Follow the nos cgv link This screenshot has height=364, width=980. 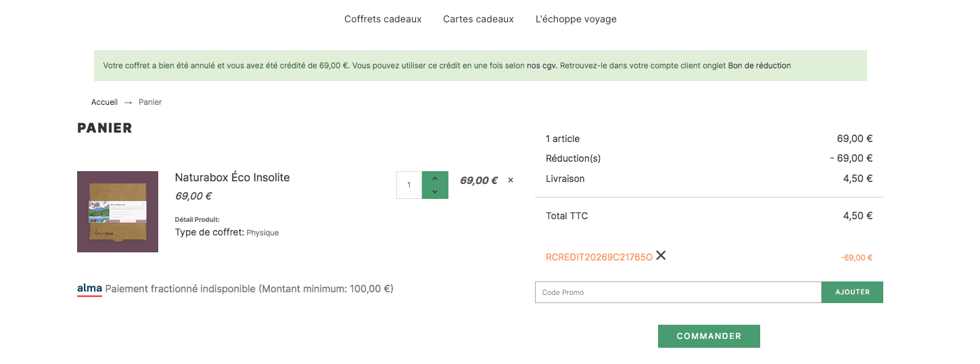coord(542,66)
